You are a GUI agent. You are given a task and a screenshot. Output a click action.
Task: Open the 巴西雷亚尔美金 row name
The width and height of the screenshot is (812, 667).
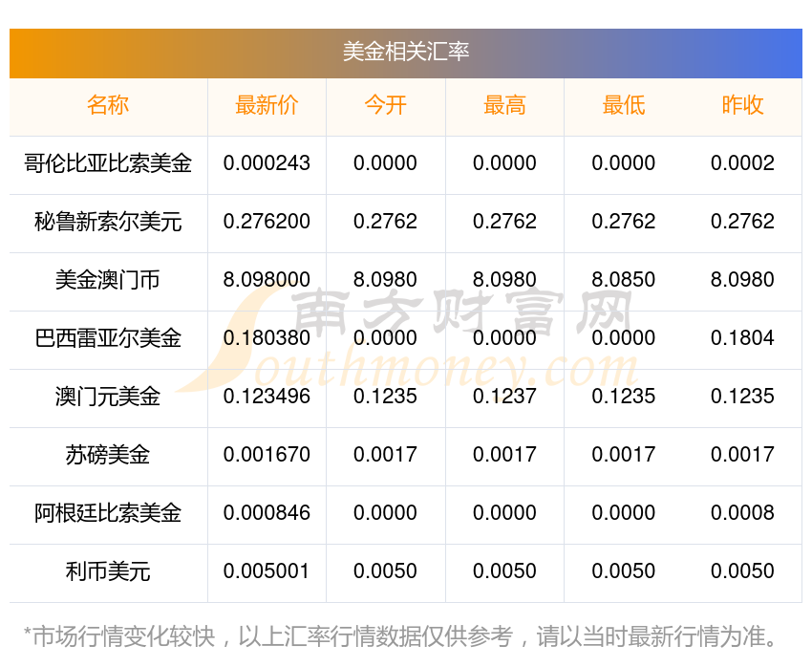pyautogui.click(x=108, y=338)
